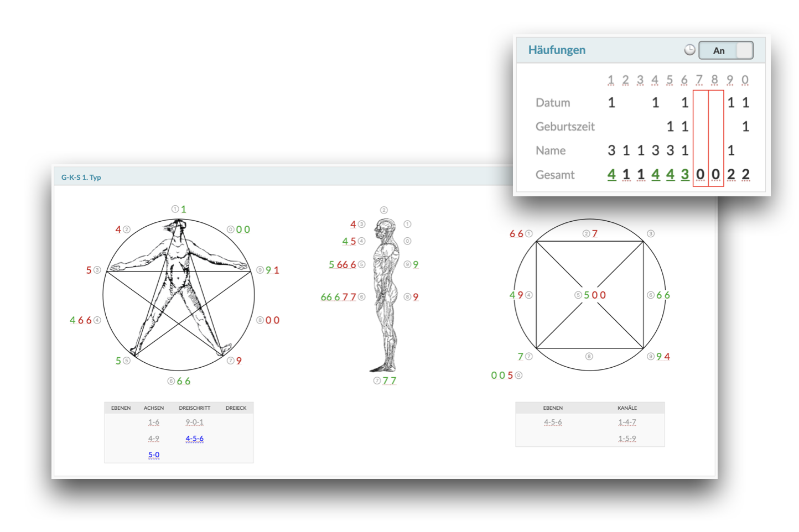Click Gesamt value 2 under column 9
The image size is (799, 532).
click(x=731, y=175)
